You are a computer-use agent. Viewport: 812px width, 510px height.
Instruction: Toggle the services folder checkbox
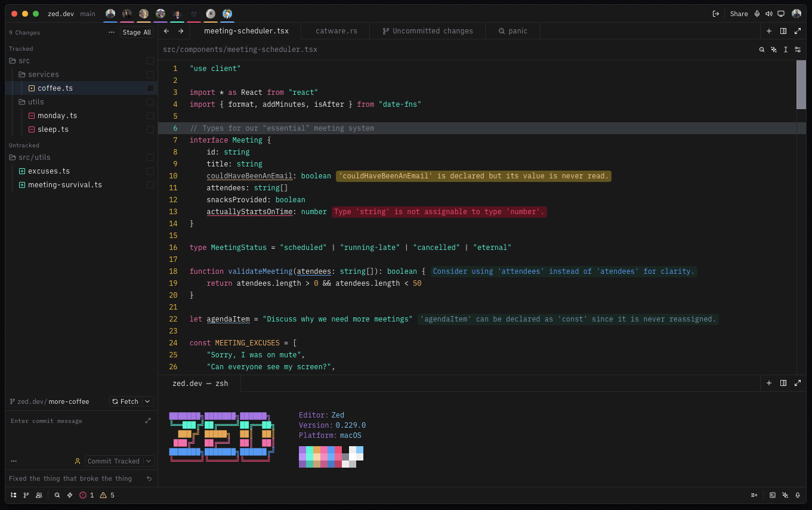[x=150, y=75]
